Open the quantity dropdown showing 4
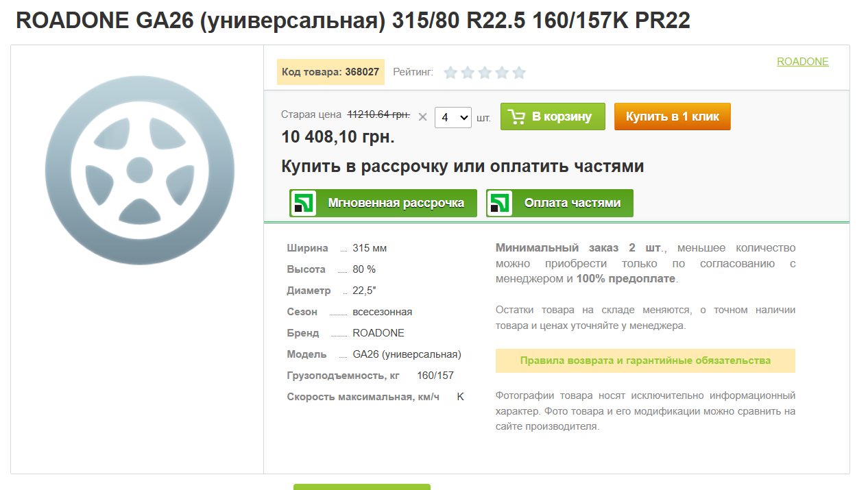Image resolution: width=868 pixels, height=490 pixels. (x=453, y=117)
